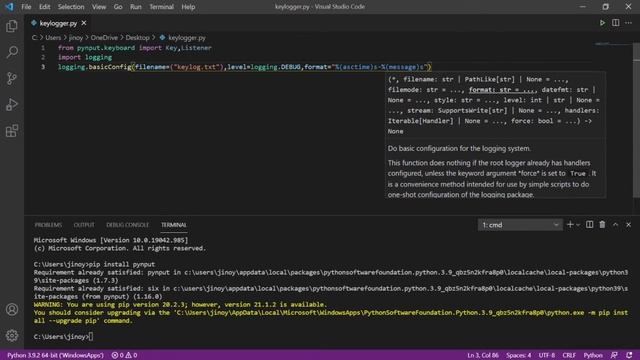
Task: Click 'pip install pynput' terminal text
Action: point(122,264)
